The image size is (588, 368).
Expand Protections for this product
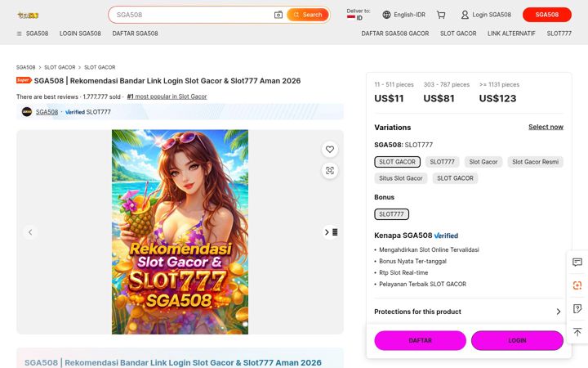(x=469, y=312)
